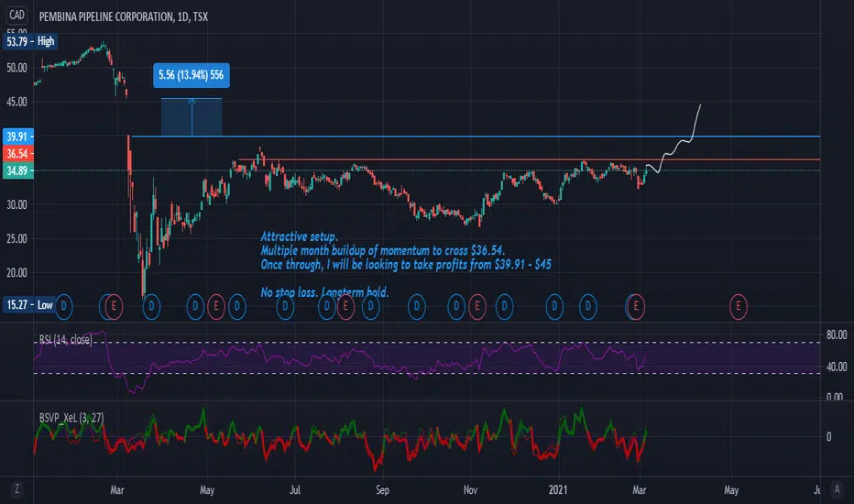Click the May label right of Mar 2021
This screenshot has width=854, height=504.
tap(731, 490)
